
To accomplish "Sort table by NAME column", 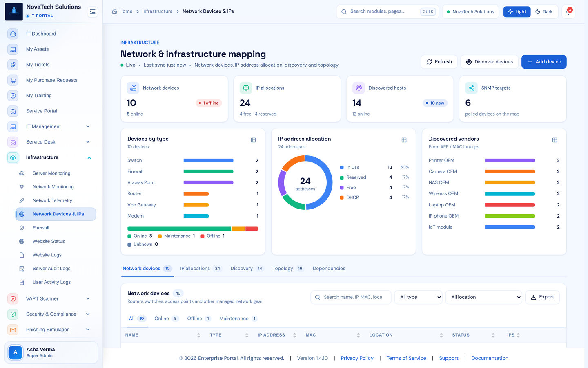I will [163, 335].
